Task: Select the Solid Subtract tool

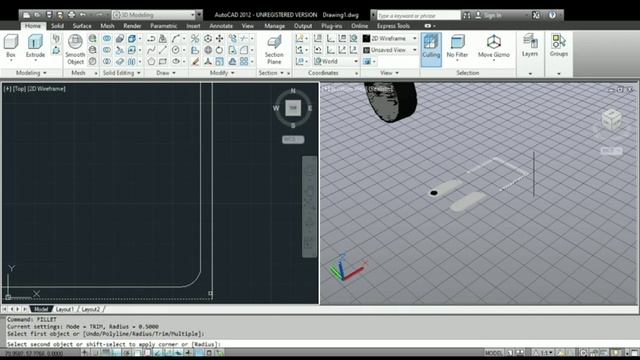Action: tap(107, 50)
